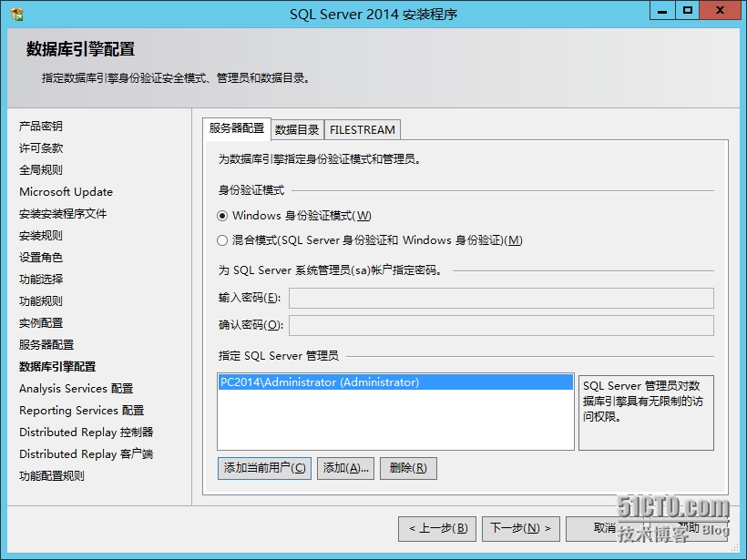
Task: Switch to the 服务器配置 tab
Action: (237, 128)
